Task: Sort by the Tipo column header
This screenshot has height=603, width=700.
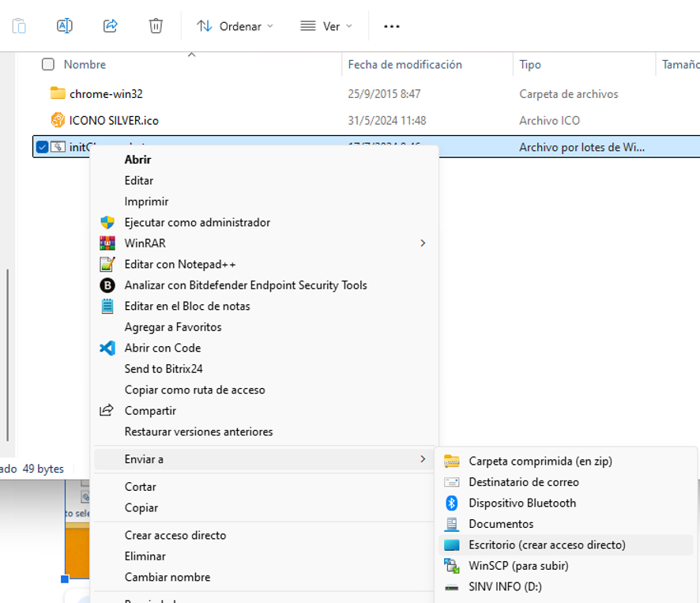Action: point(530,65)
